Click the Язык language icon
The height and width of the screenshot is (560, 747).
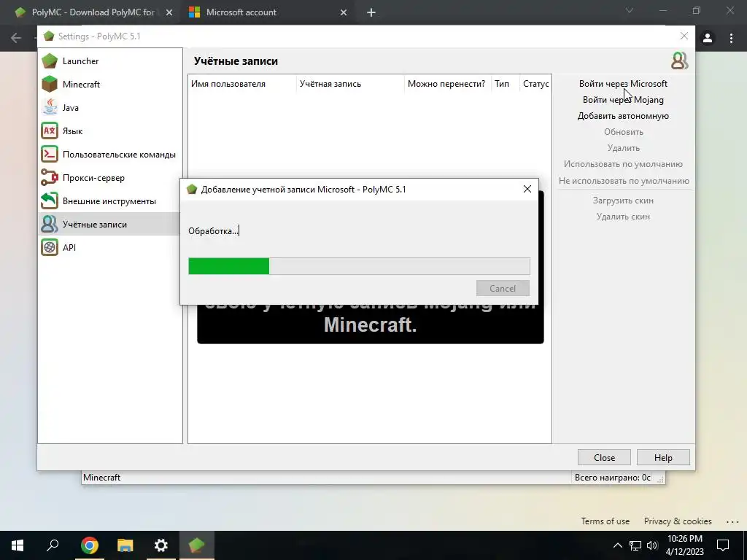(50, 131)
